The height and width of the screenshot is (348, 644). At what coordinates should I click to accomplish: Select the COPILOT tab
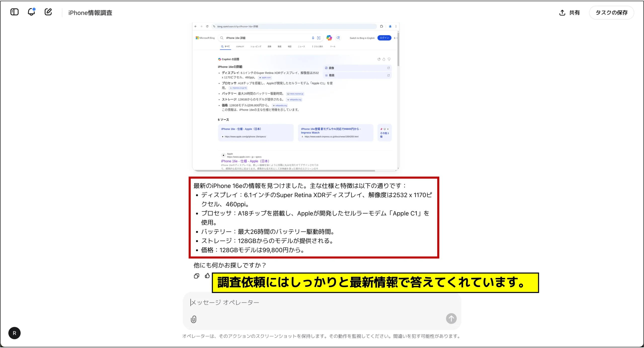click(240, 47)
